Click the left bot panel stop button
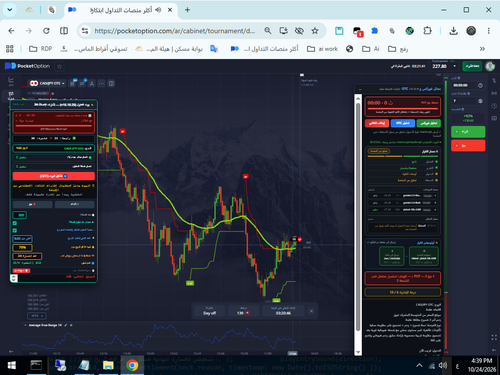 (32, 204)
